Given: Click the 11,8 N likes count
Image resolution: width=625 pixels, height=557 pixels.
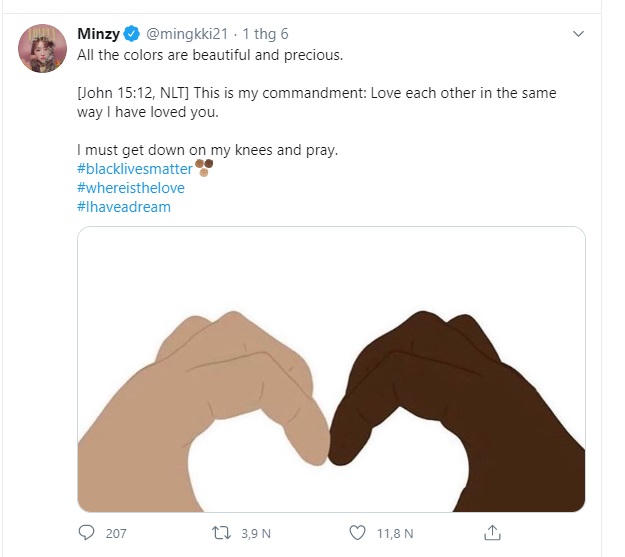Looking at the screenshot, I should pos(394,533).
